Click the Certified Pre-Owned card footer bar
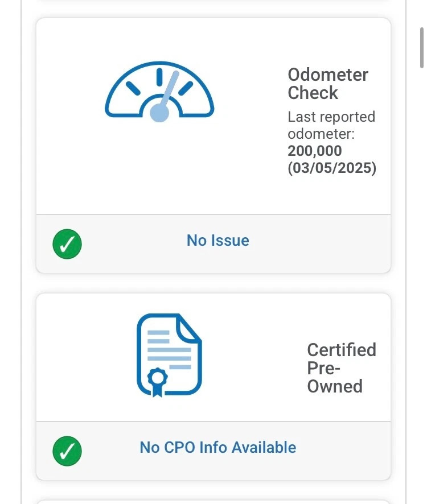This screenshot has height=504, width=427. [x=213, y=451]
